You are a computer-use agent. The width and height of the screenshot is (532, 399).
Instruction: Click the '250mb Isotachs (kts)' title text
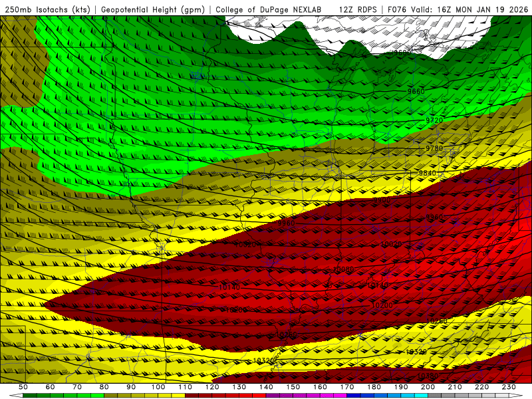[x=47, y=9]
